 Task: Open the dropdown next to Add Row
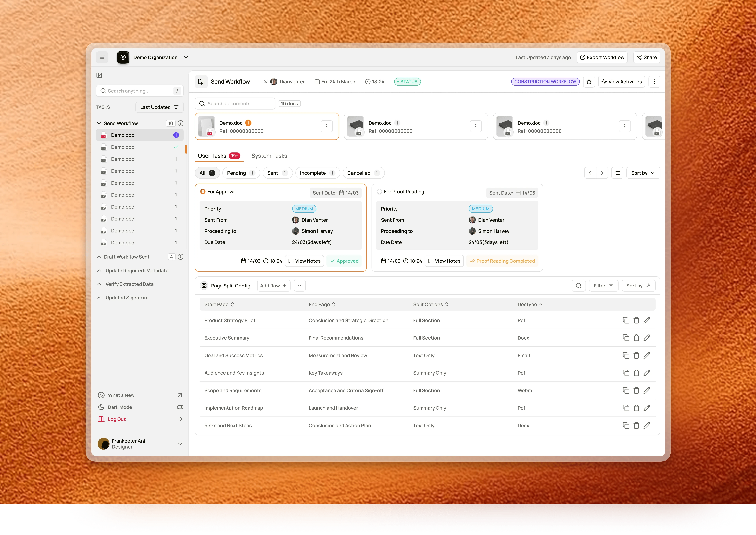[300, 286]
